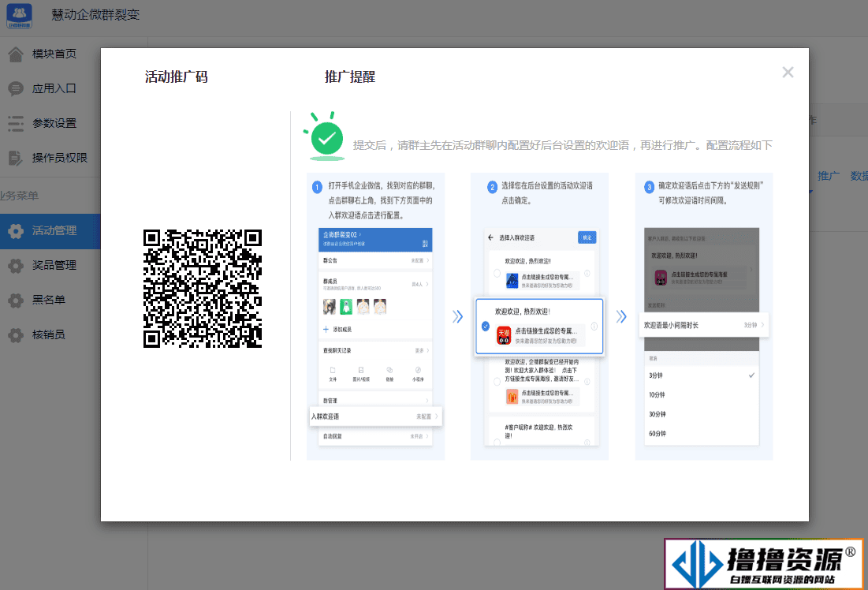Open the 活动管理 menu item
This screenshot has width=868, height=590.
point(50,231)
